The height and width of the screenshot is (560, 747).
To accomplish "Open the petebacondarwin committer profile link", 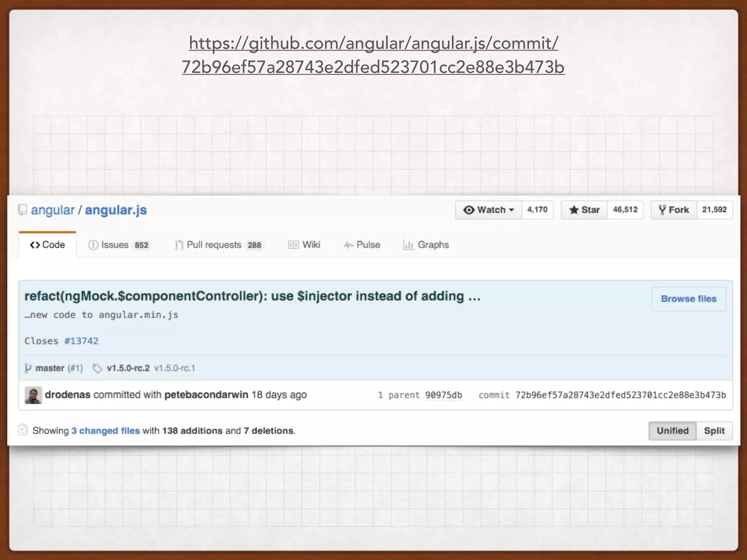I will click(x=206, y=394).
